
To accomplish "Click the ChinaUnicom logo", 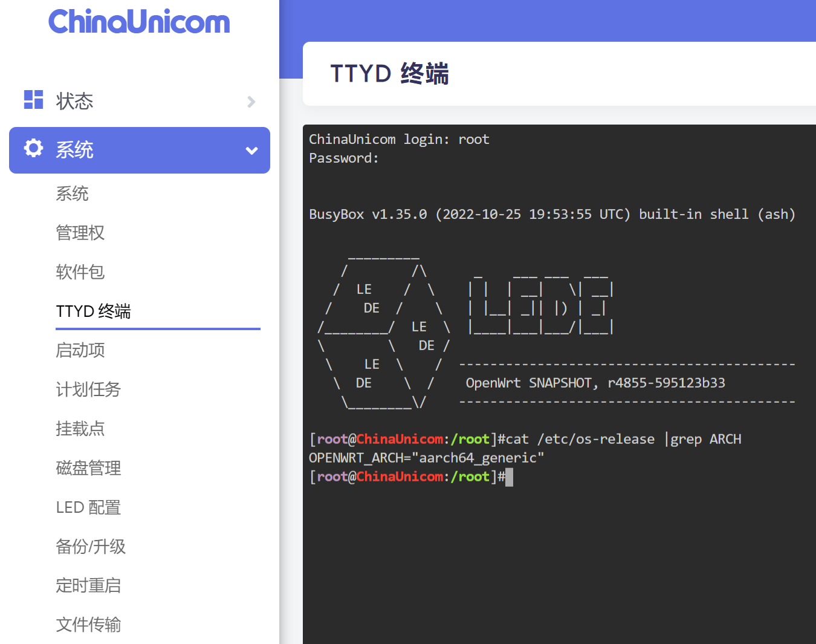I will (x=139, y=21).
